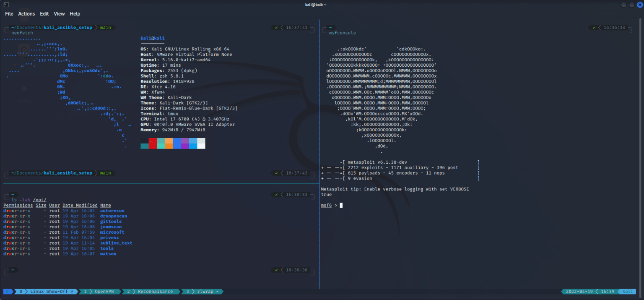Click the /opt/ path in the ls command
Viewport: 644px width, 300px height.
[x=39, y=199]
